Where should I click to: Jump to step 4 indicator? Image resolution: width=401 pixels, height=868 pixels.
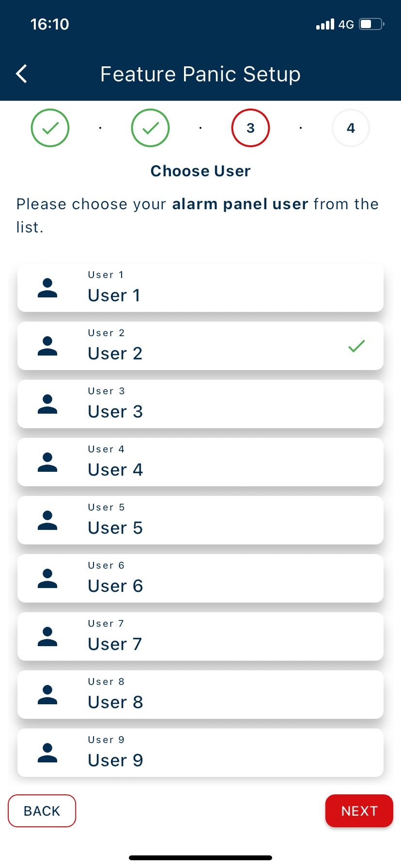(x=351, y=128)
